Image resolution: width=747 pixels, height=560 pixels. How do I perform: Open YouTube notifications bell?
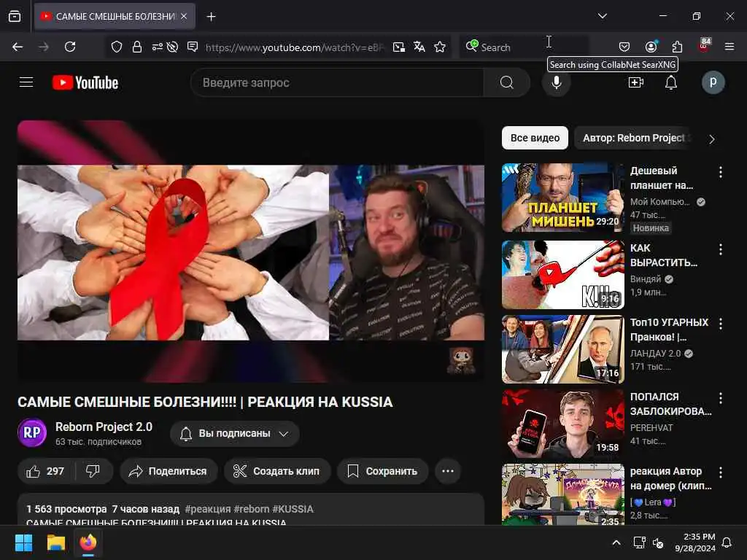pos(671,82)
